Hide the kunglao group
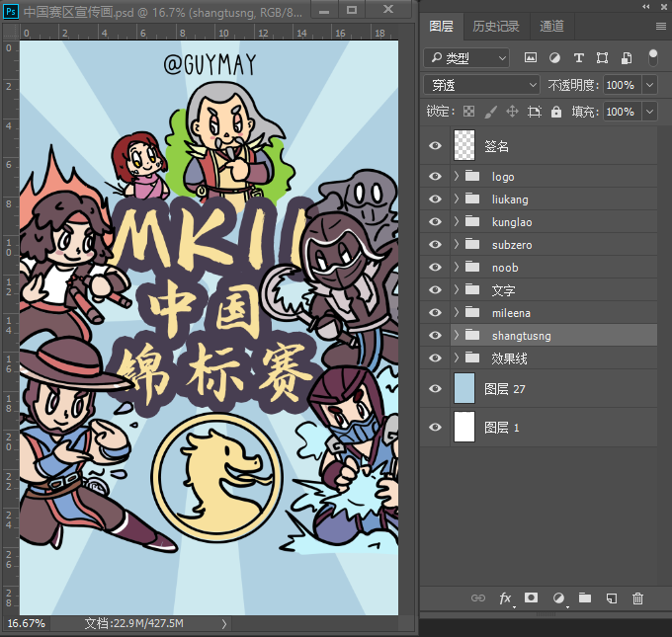The width and height of the screenshot is (672, 637). coord(435,221)
